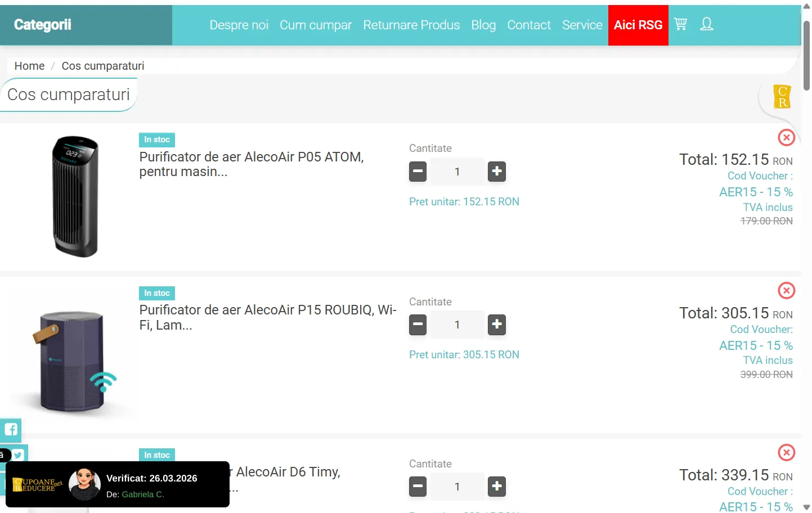The image size is (812, 513).
Task: Click the Twitter share icon
Action: (x=18, y=454)
